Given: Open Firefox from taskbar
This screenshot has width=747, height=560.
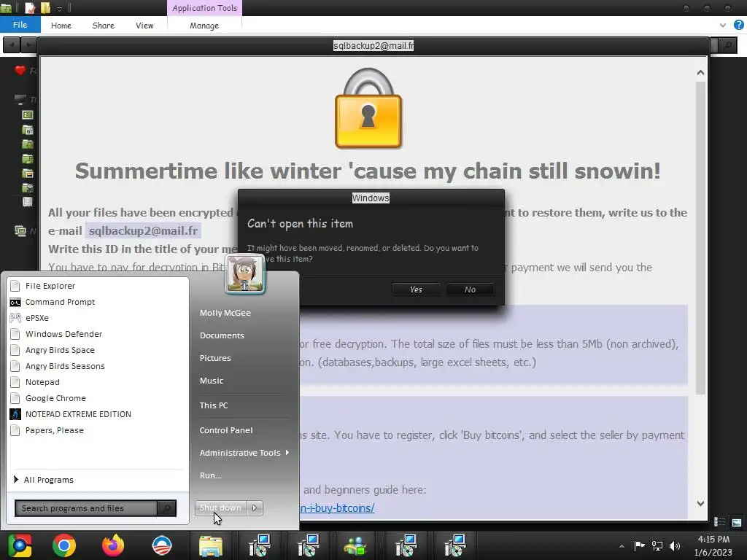Looking at the screenshot, I should (113, 545).
